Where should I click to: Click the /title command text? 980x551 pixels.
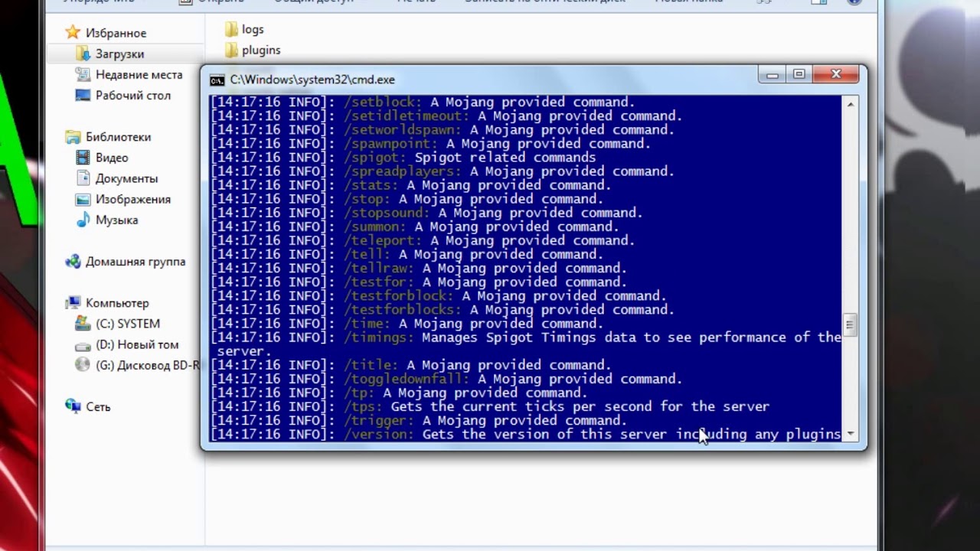pos(371,364)
